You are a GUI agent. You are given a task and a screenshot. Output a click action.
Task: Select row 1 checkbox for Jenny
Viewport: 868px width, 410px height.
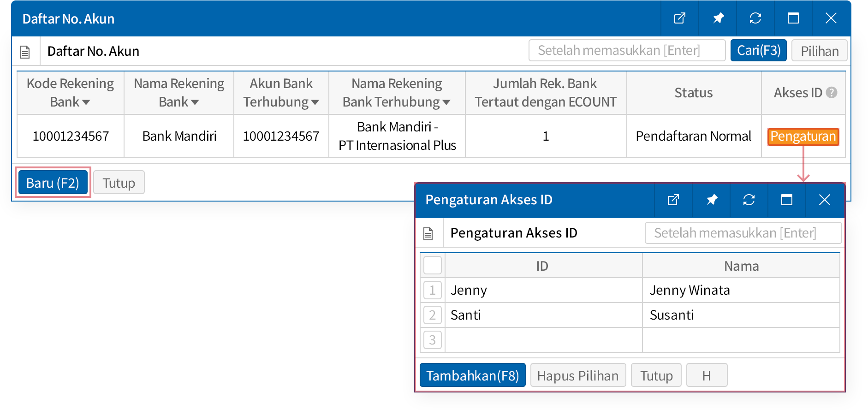432,290
